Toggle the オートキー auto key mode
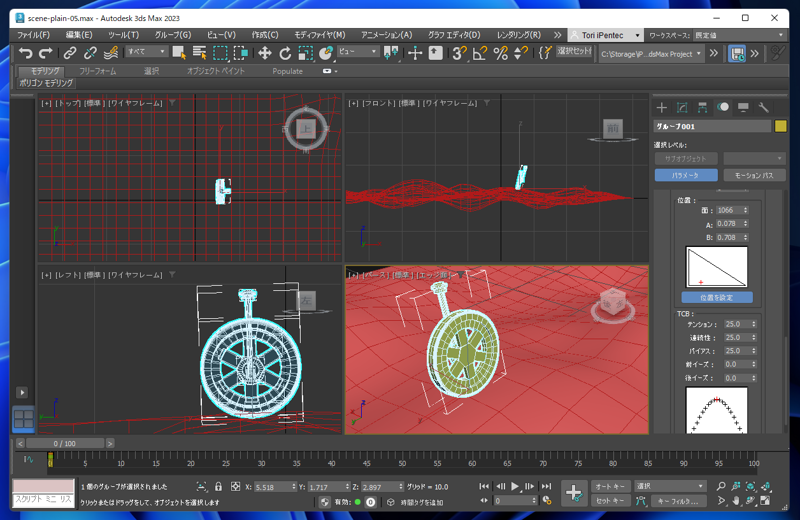 point(611,486)
